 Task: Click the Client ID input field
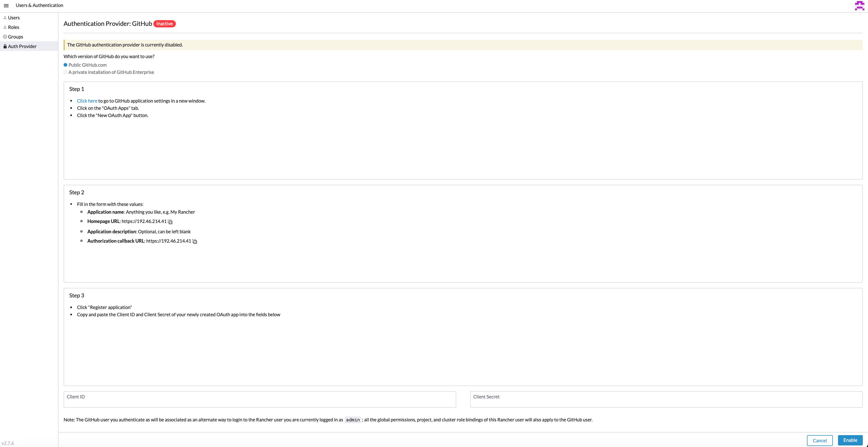[259, 399]
